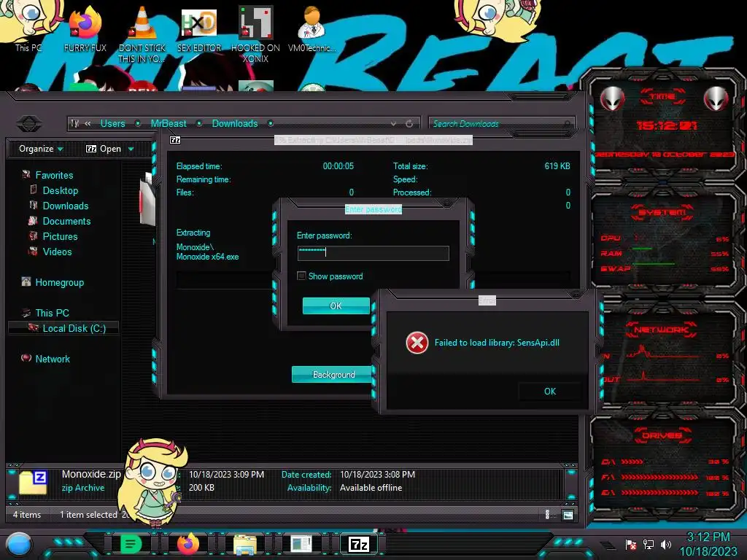The image size is (747, 560).
Task: Click the volume speaker tray icon
Action: coord(665,544)
